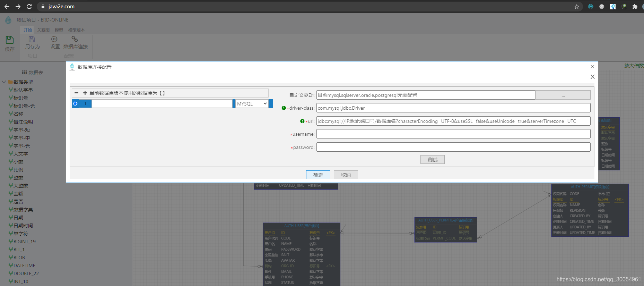Select 字串-长 in data type tree
This screenshot has width=644, height=286.
point(21,146)
